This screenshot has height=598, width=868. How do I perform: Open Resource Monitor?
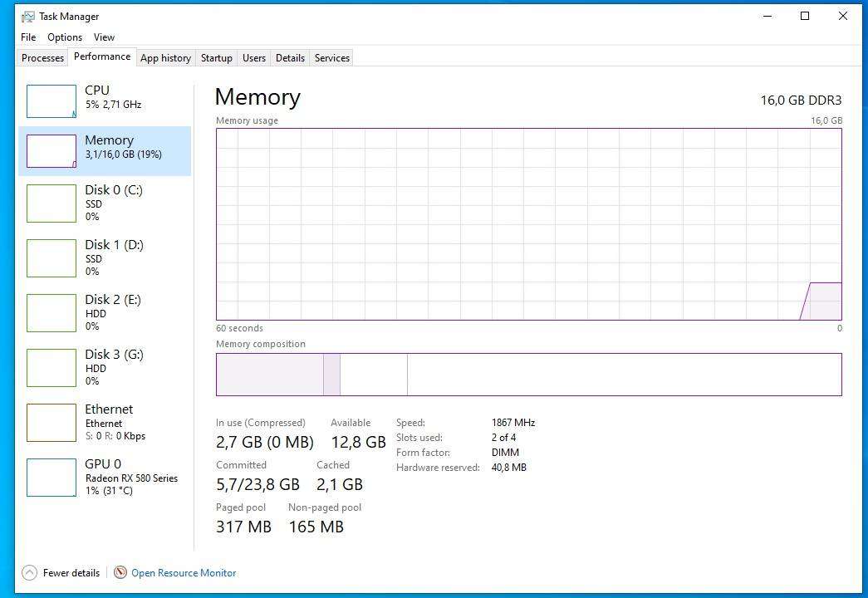184,572
